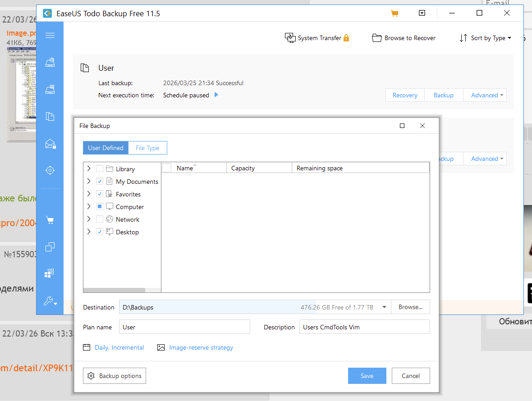The height and width of the screenshot is (401, 532).
Task: Check the Network checkbox
Action: (99, 219)
